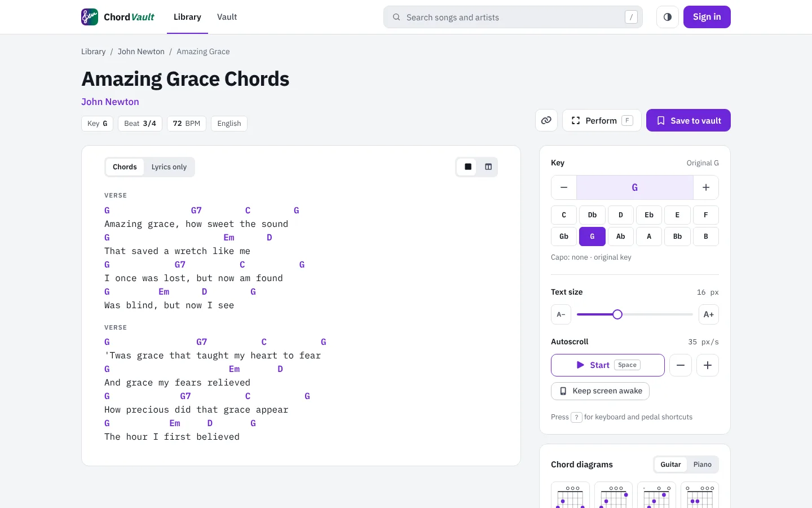Image resolution: width=812 pixels, height=508 pixels.
Task: Click the Sign in button
Action: 707,17
